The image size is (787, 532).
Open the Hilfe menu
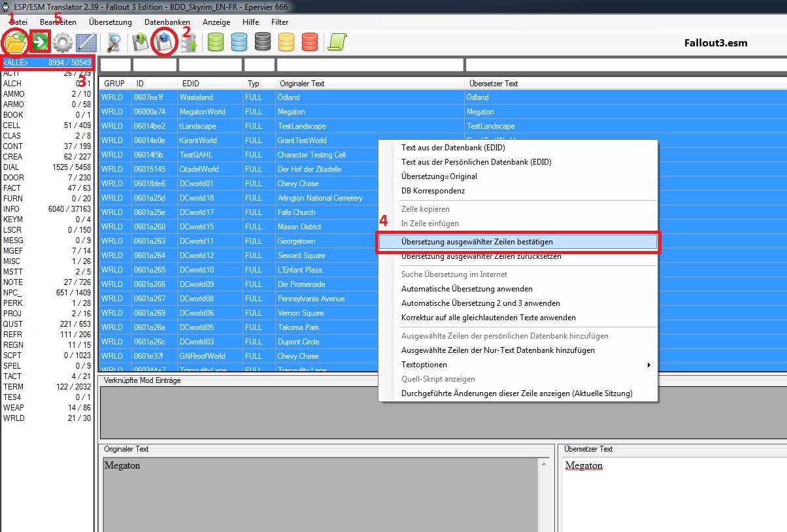[x=250, y=22]
